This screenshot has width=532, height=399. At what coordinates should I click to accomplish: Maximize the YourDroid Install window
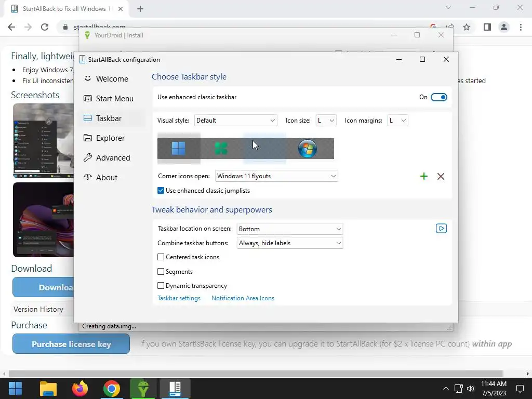pos(417,35)
